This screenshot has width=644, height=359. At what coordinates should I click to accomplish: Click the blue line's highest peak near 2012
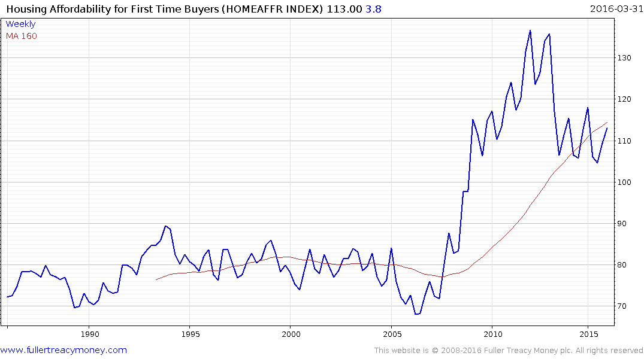coord(530,31)
